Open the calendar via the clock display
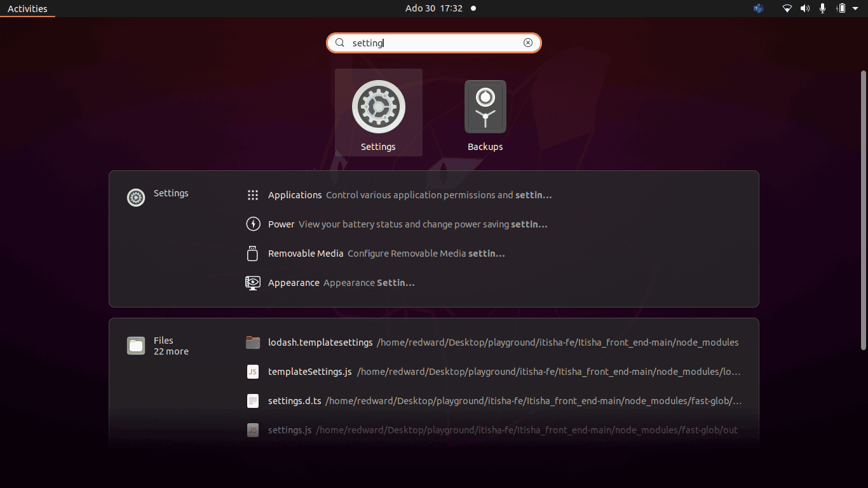 point(434,8)
